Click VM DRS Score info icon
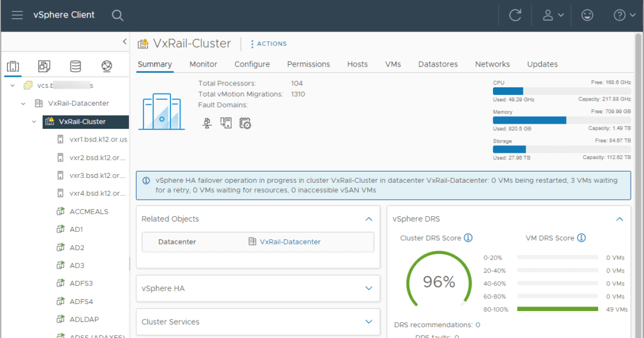The height and width of the screenshot is (338, 644). pyautogui.click(x=581, y=238)
